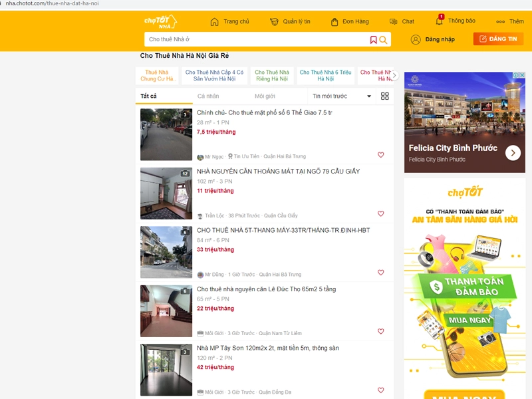Viewport: 532px width, 399px height.
Task: Open the Trang chủ menu item
Action: point(236,22)
